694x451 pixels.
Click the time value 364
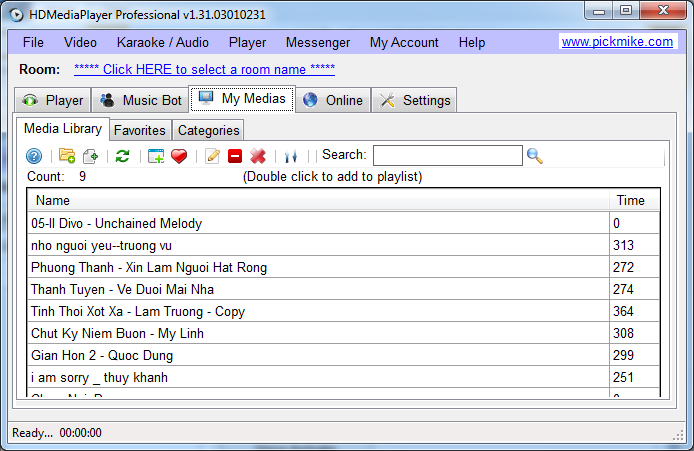click(x=623, y=311)
